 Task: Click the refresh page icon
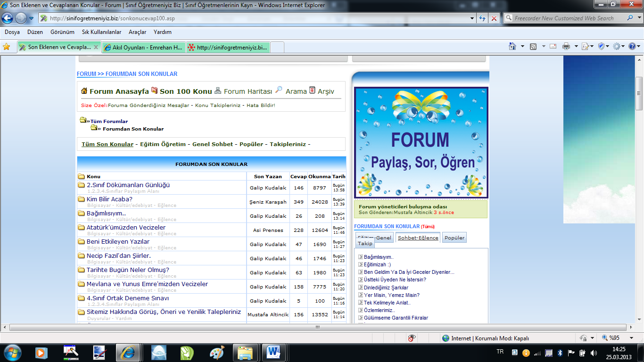482,18
